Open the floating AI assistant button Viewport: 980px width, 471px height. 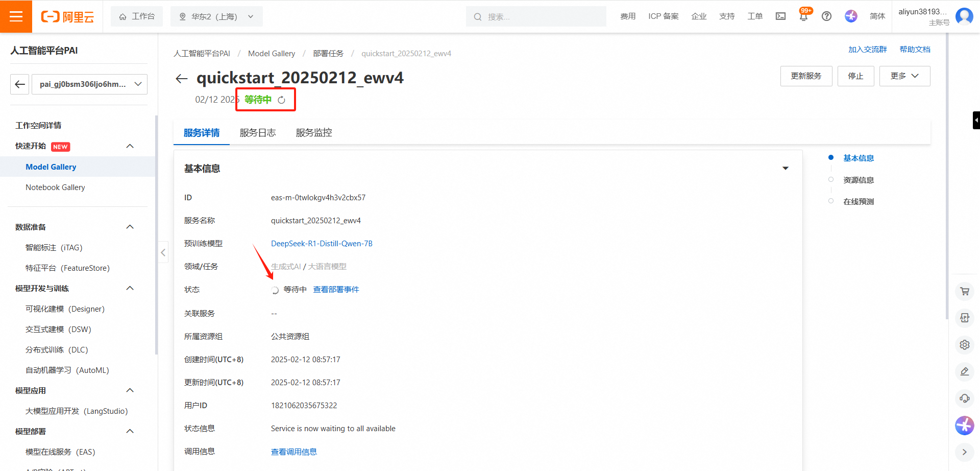(x=964, y=425)
